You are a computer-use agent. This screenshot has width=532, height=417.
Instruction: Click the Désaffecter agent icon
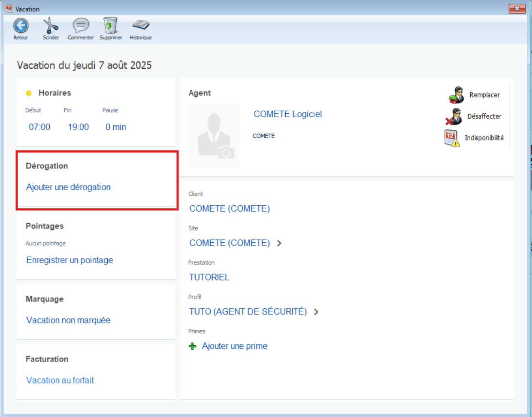coord(454,116)
